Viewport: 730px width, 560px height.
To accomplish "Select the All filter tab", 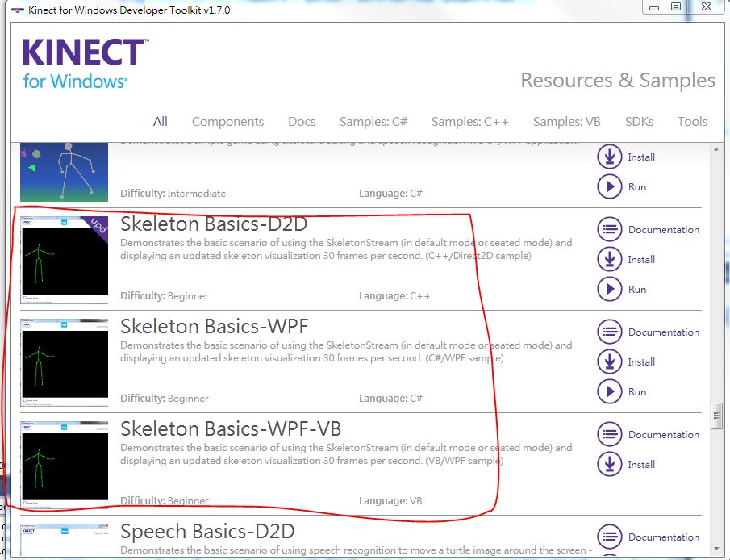I will point(161,122).
